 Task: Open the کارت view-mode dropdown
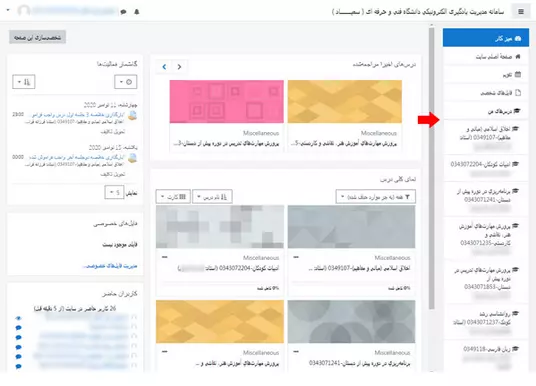click(x=173, y=197)
